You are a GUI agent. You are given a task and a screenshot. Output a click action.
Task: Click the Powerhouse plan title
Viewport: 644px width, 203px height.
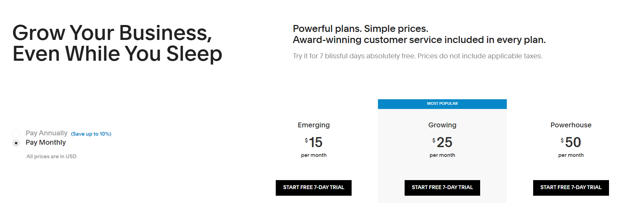click(x=571, y=125)
